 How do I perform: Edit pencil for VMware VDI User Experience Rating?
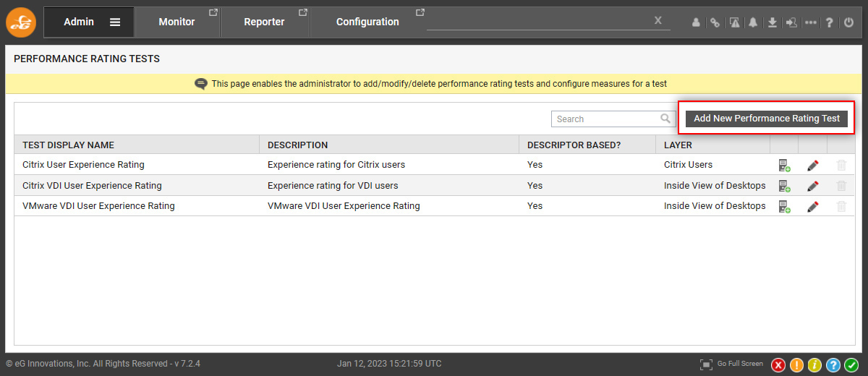coord(813,206)
